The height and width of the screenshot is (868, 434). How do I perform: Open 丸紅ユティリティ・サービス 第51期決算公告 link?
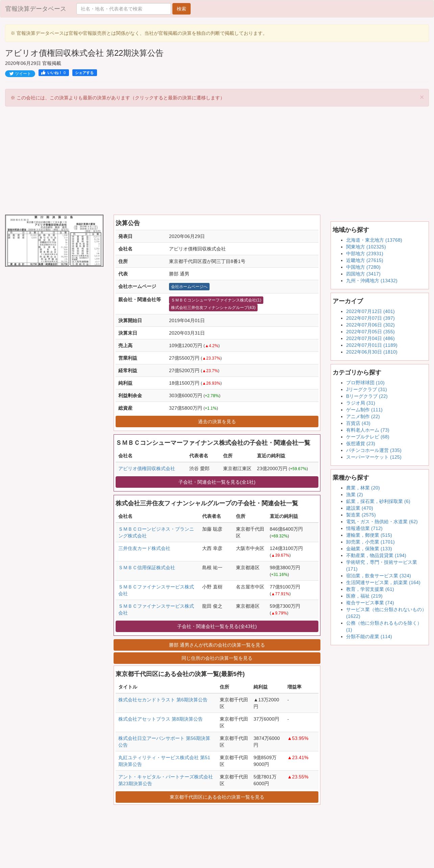point(164,761)
